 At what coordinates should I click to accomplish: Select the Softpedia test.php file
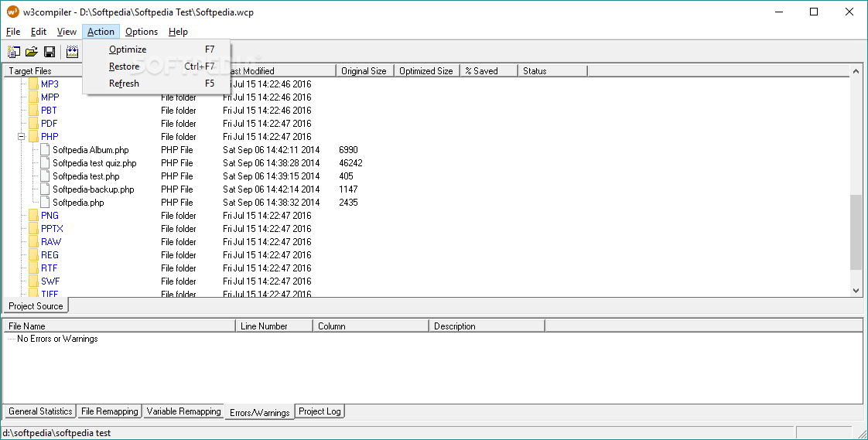click(87, 176)
